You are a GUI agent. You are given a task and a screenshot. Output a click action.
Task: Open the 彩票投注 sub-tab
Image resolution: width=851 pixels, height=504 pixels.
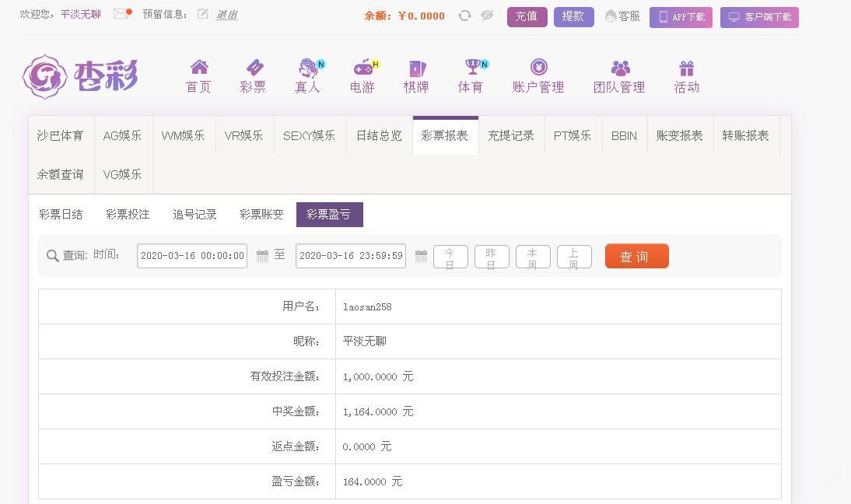128,215
